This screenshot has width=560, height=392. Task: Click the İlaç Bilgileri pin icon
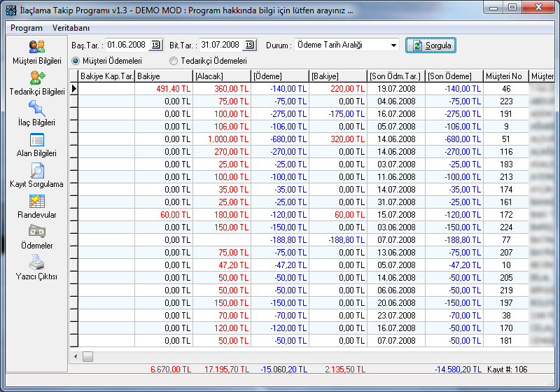36,108
